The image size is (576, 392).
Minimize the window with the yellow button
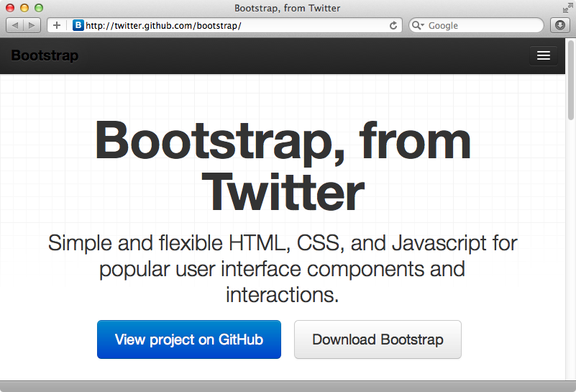point(24,8)
